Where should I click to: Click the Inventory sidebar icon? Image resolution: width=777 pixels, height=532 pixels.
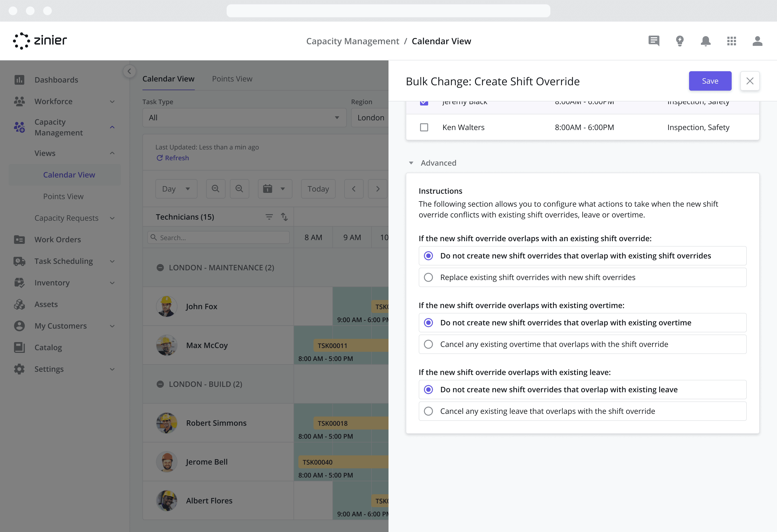coord(19,282)
